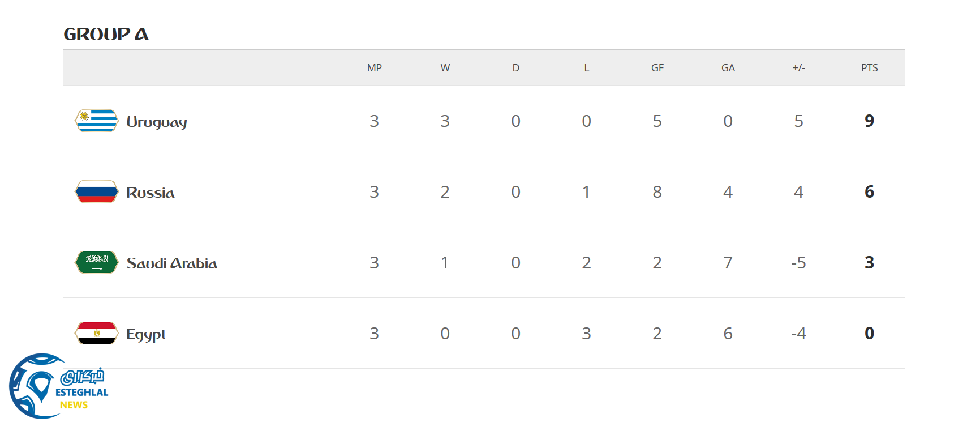Open the Uruguay team link
This screenshot has width=980, height=435.
(157, 122)
